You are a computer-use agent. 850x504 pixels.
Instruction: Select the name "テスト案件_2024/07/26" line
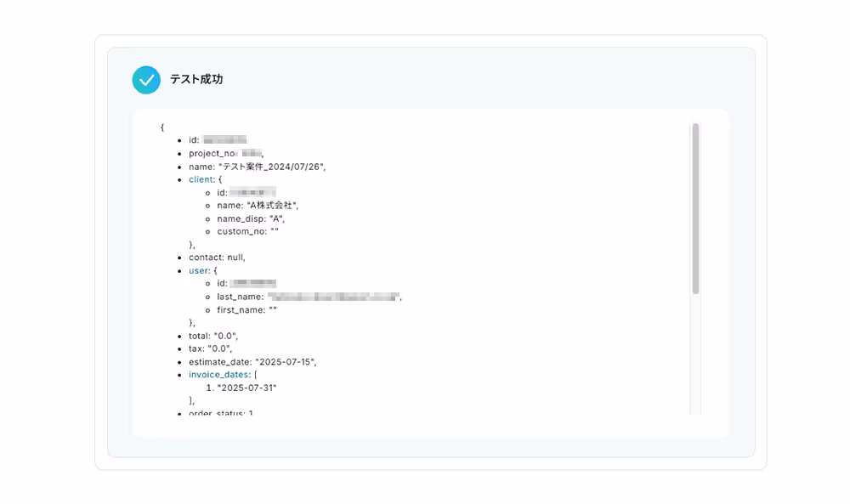coord(257,167)
